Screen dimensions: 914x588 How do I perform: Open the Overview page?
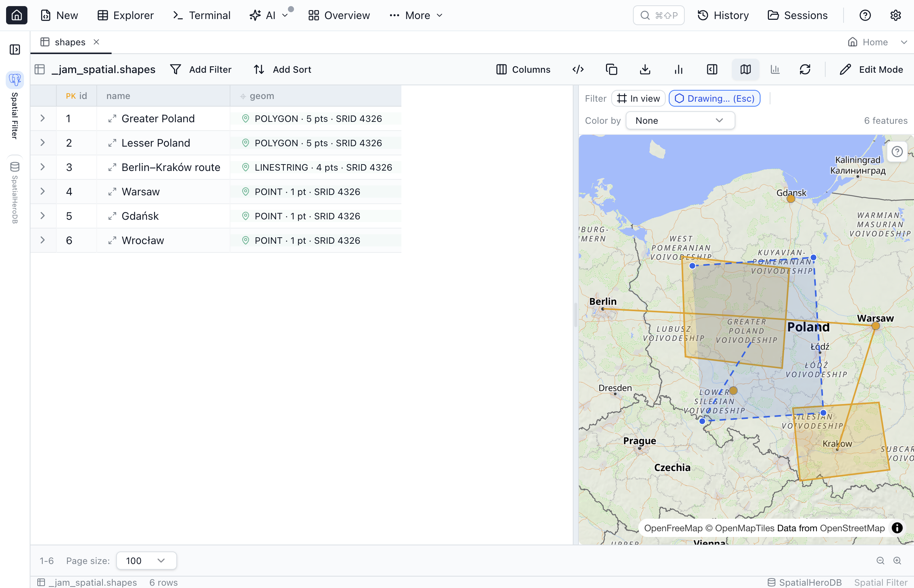click(339, 15)
